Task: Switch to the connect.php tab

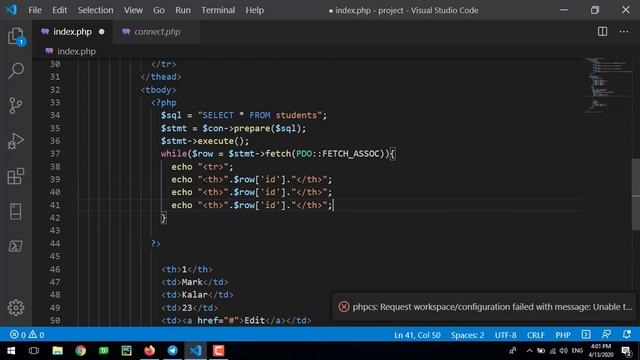Action: (x=157, y=31)
